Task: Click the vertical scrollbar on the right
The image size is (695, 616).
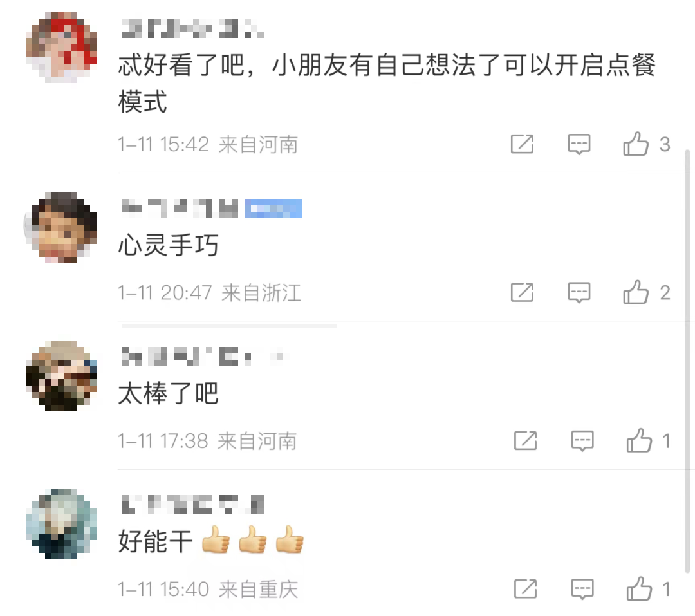Action: click(687, 362)
